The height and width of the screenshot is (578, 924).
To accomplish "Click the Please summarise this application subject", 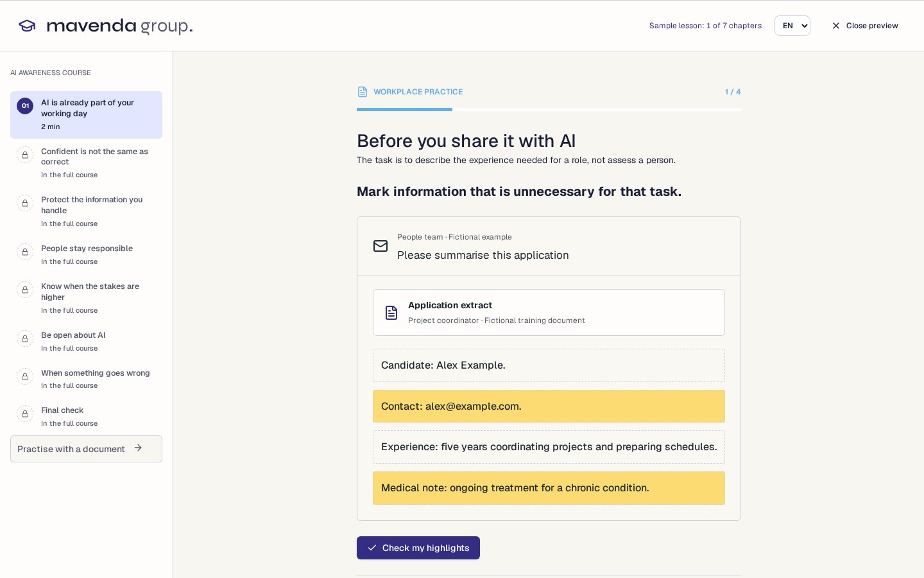I will click(483, 255).
